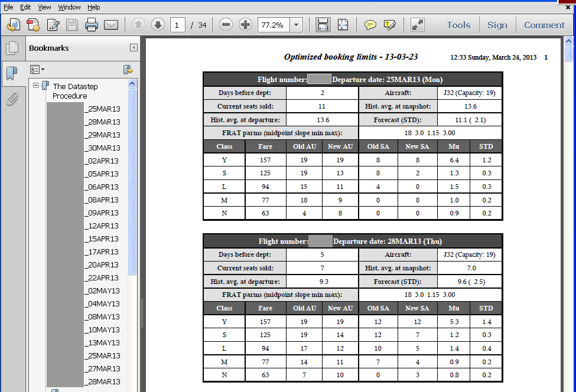
Task: Click bookmarks list scroll up arrow
Action: 132,84
